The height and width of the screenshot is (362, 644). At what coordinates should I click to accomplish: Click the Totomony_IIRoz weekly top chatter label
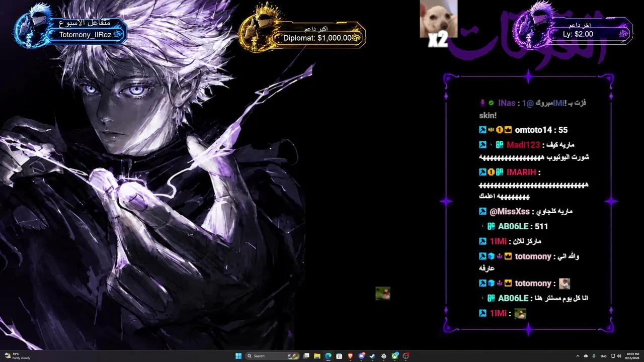tap(85, 35)
